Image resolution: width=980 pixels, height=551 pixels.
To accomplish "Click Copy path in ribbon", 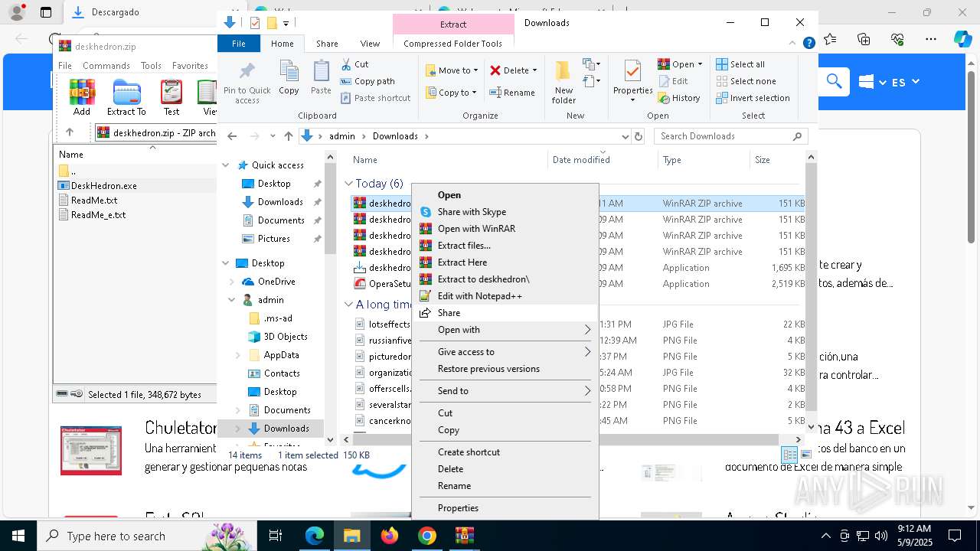I will click(x=367, y=81).
